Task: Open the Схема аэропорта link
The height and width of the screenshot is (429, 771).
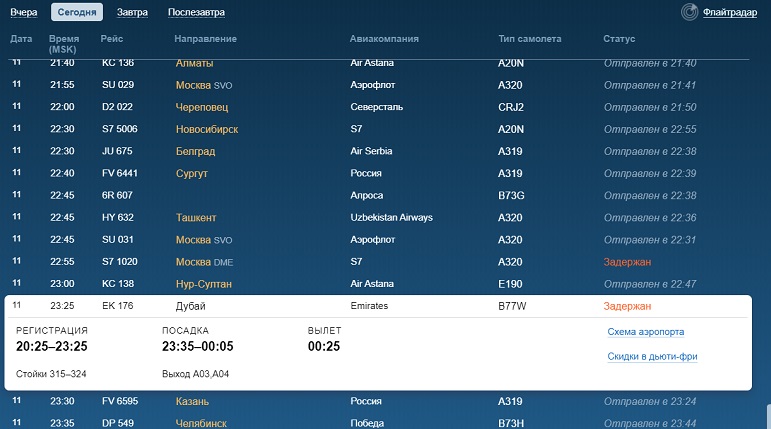Action: pyautogui.click(x=646, y=332)
